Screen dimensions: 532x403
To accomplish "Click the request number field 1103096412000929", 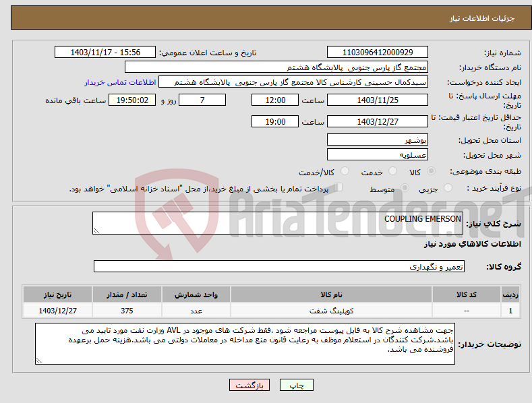I will click(x=378, y=53).
